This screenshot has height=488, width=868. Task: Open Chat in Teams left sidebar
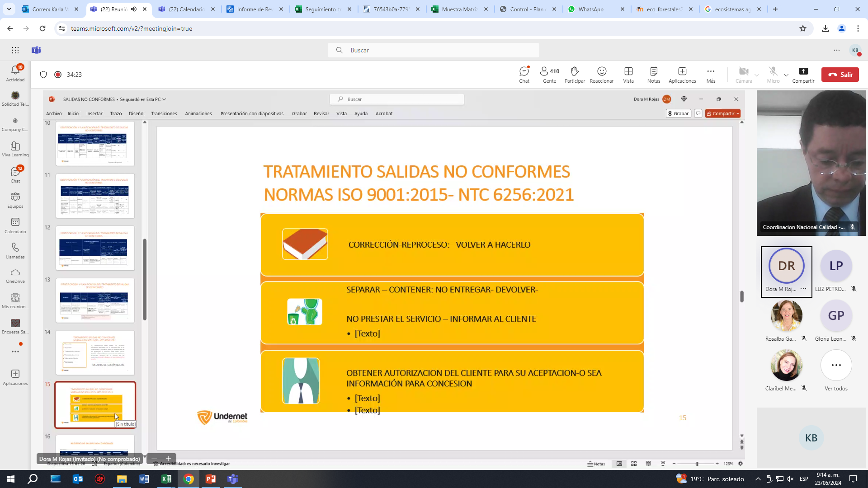pyautogui.click(x=15, y=174)
